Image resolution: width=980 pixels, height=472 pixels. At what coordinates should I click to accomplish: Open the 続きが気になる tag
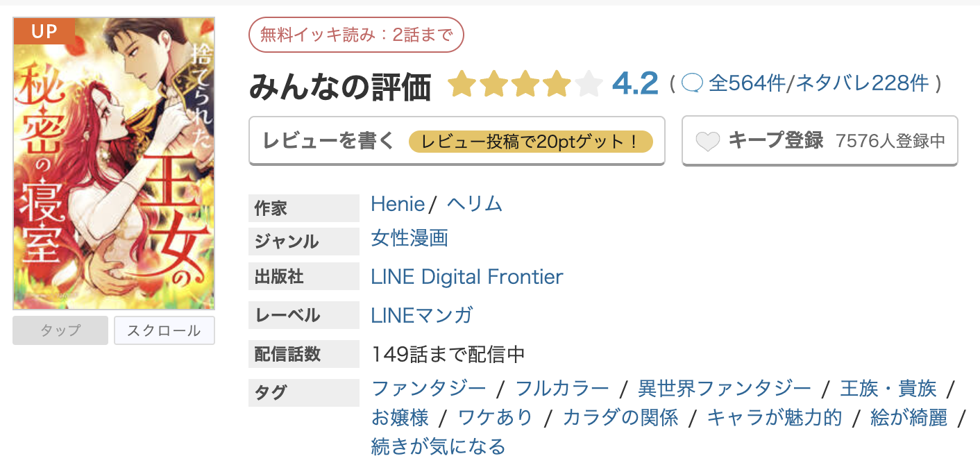pos(437,446)
